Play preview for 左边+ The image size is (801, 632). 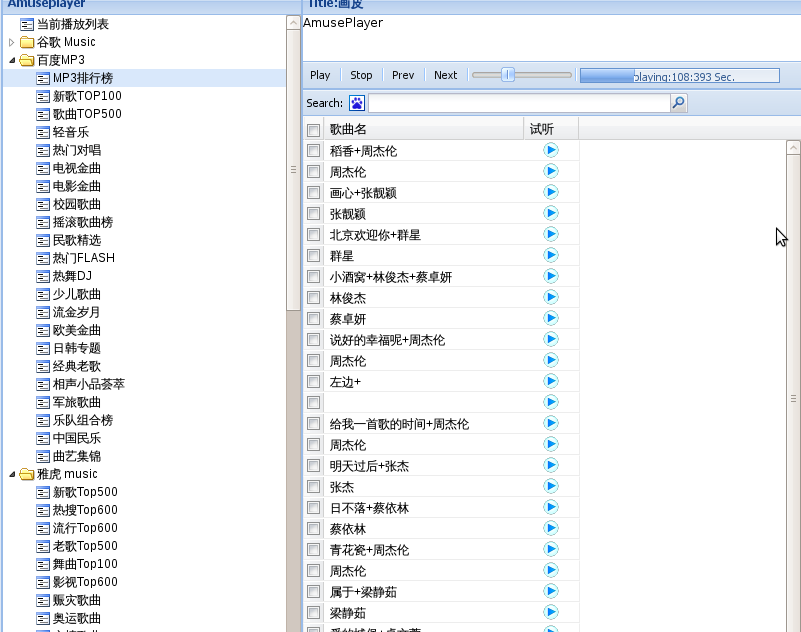pos(551,381)
